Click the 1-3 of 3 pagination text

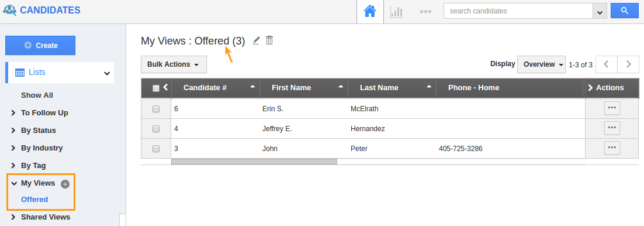(580, 64)
